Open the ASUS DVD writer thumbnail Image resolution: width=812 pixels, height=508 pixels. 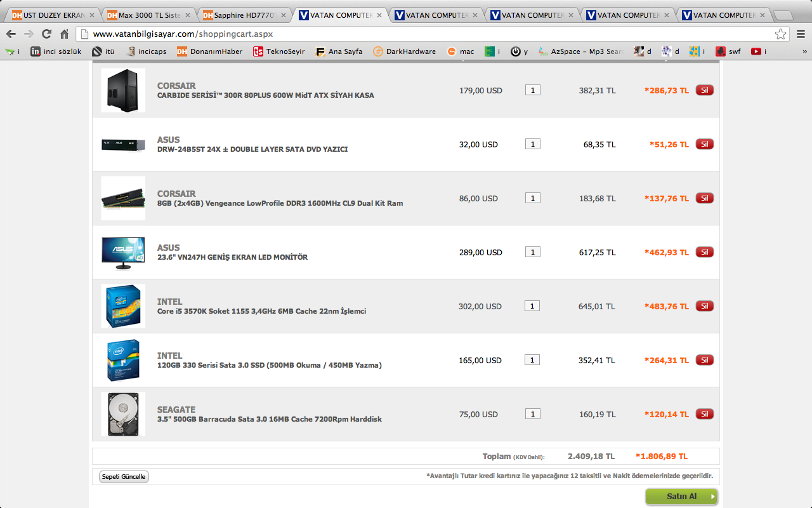(123, 144)
